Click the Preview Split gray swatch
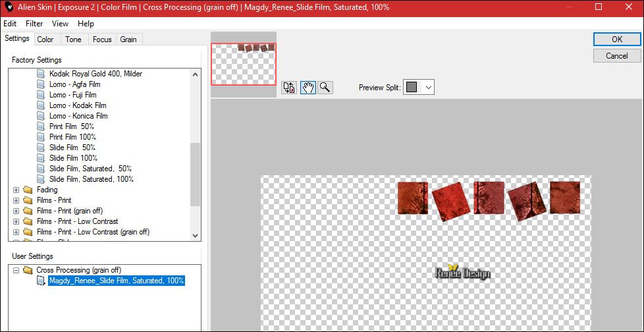The width and height of the screenshot is (644, 332). [x=412, y=87]
